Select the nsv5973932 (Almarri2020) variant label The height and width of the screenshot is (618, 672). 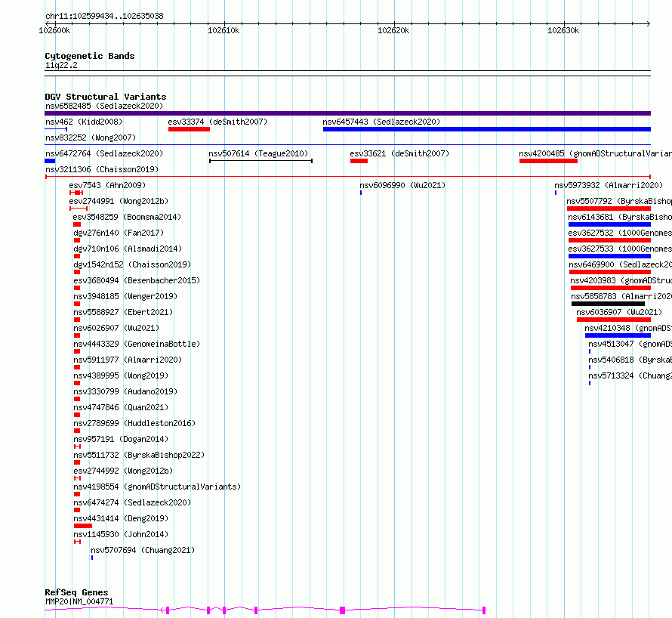click(609, 185)
